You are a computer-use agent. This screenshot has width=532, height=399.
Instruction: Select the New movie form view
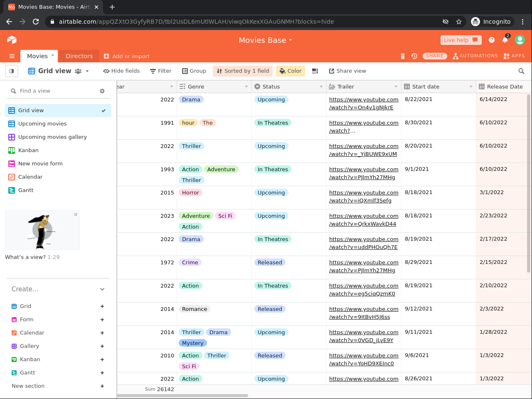(x=58, y=164)
